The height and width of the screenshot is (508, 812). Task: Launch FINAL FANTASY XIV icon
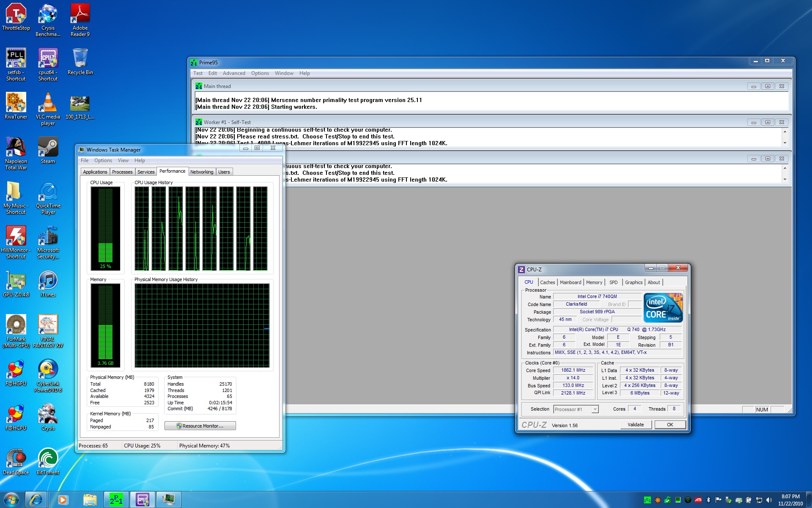pyautogui.click(x=48, y=331)
